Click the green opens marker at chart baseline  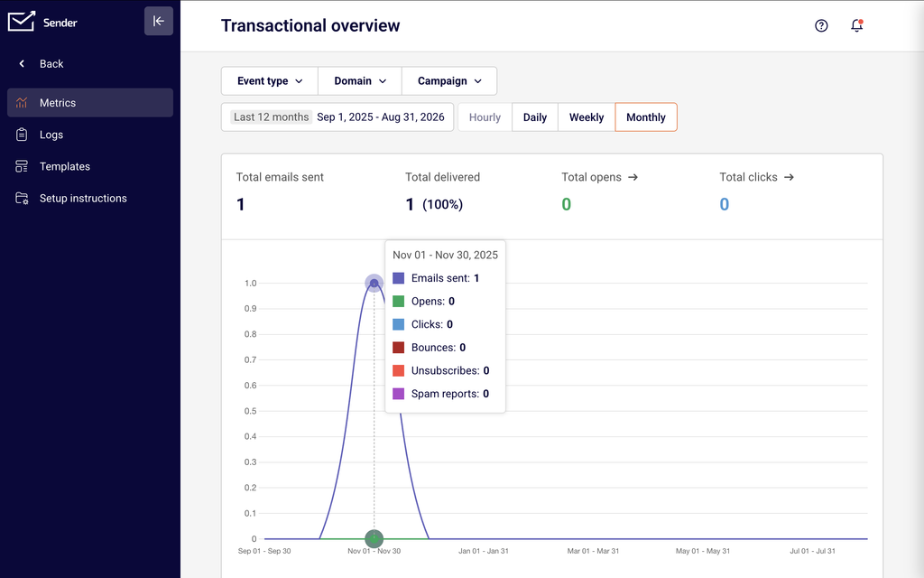(374, 538)
